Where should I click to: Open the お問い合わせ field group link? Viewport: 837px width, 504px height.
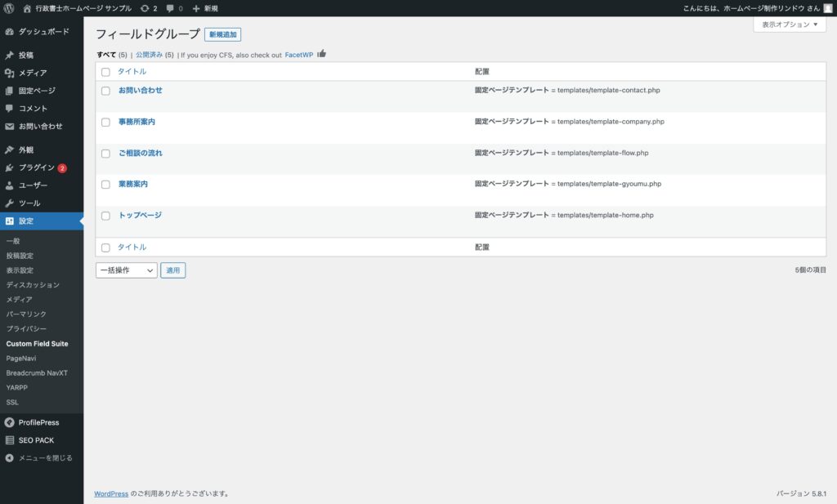[141, 91]
